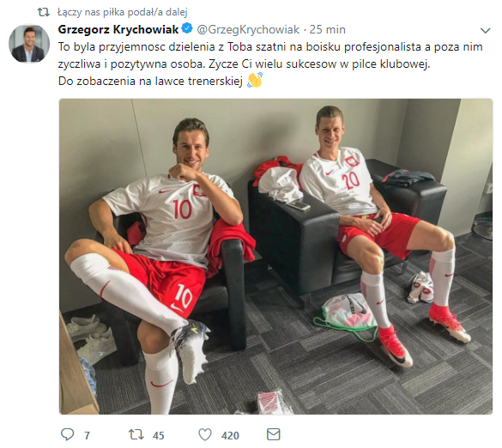502x448 pixels.
Task: Click the like count 420
Action: 230,435
